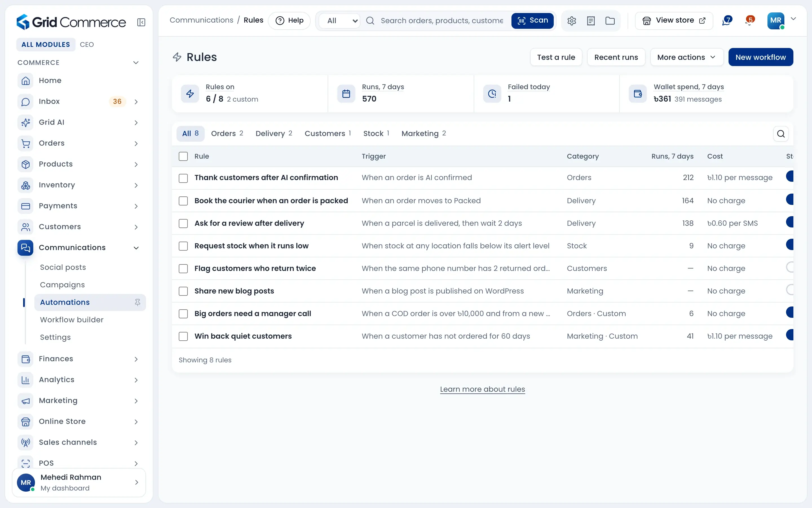Image resolution: width=812 pixels, height=508 pixels.
Task: Click the Online Store storefront icon
Action: (25, 421)
